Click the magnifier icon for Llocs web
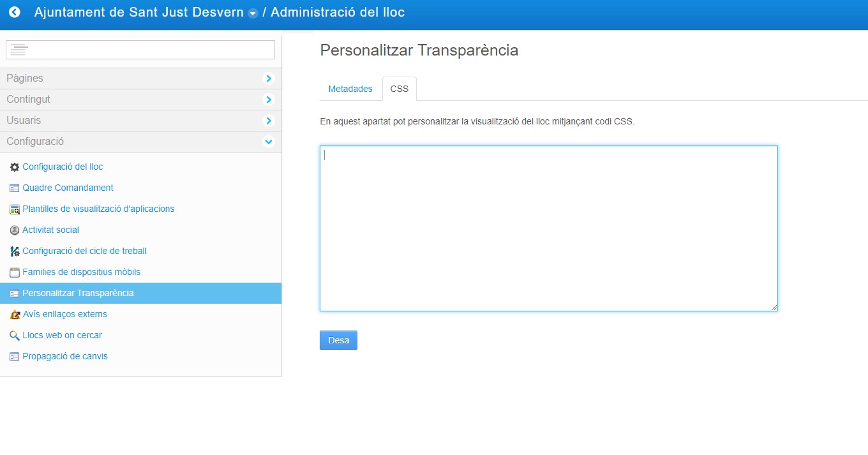This screenshot has width=868, height=455. (15, 336)
